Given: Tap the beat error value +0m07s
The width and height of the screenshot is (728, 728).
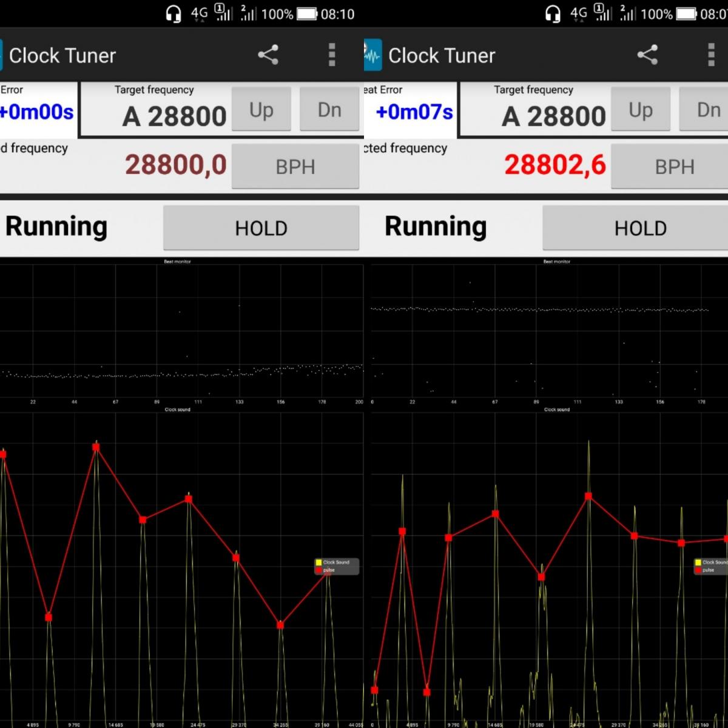Looking at the screenshot, I should [x=414, y=112].
